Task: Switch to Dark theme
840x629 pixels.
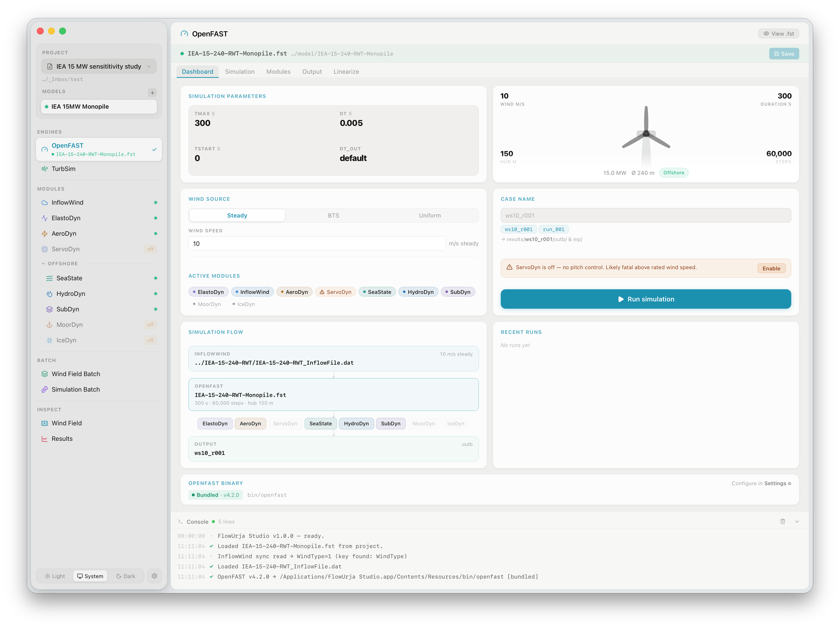Action: coord(126,576)
